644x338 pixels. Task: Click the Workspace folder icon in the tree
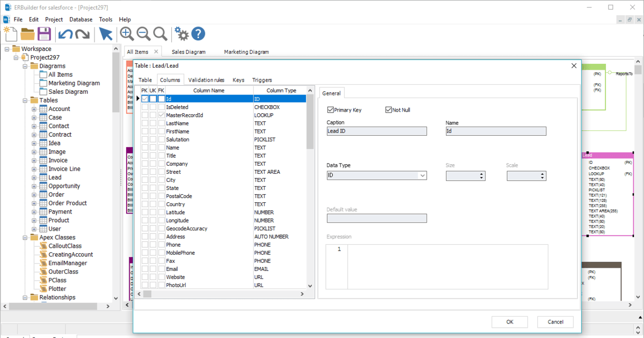(16, 49)
